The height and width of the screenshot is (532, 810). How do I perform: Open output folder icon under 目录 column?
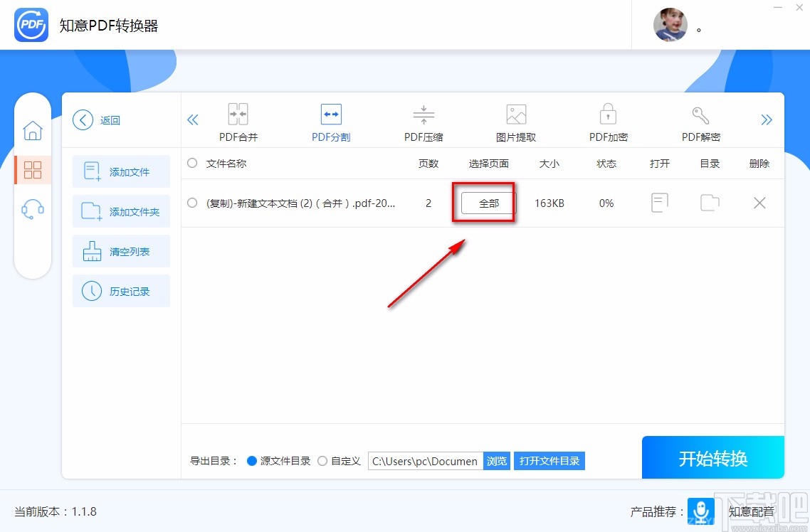click(x=709, y=203)
